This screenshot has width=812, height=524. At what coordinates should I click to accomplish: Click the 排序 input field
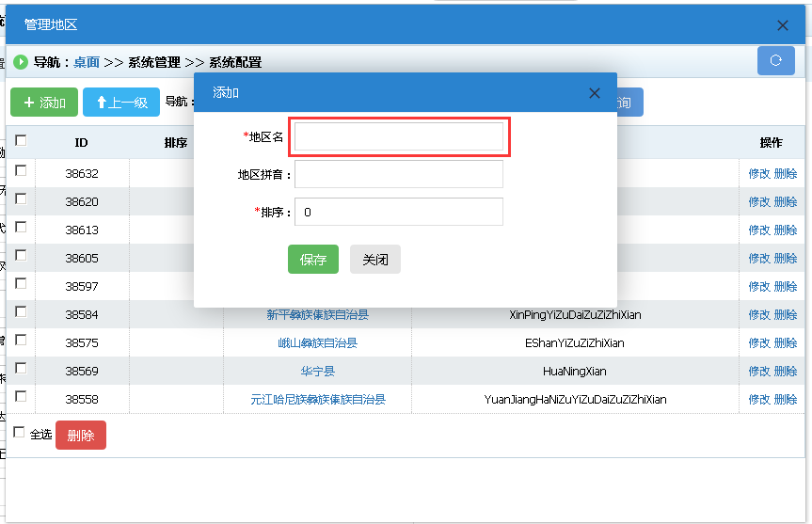399,212
